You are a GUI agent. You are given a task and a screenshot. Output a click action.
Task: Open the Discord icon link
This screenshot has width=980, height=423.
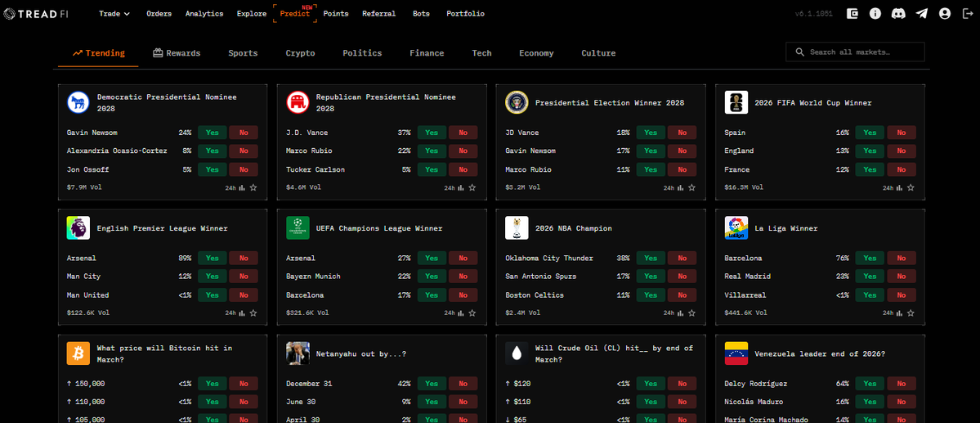pyautogui.click(x=898, y=13)
